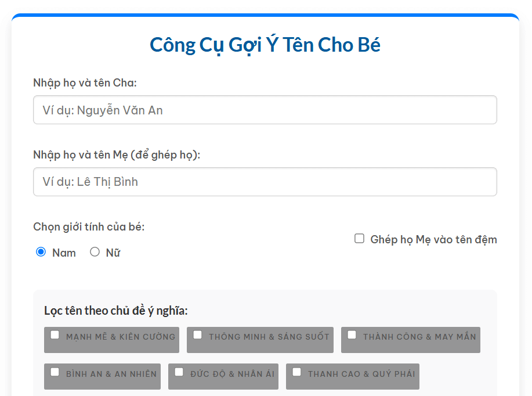Click the 'Nhập họ và tên Mẹ' label

116,154
